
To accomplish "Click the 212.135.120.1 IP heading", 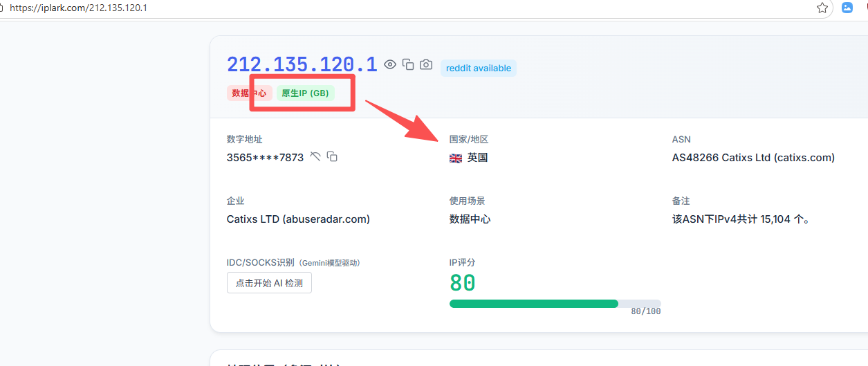I will click(x=302, y=64).
